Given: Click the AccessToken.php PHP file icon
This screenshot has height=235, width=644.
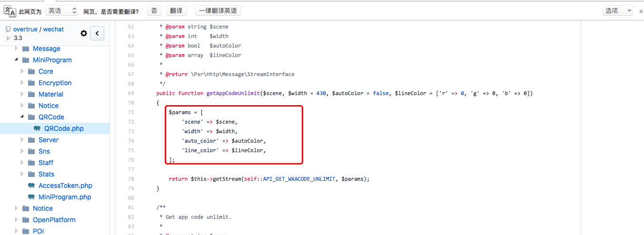Looking at the screenshot, I should pyautogui.click(x=31, y=186).
